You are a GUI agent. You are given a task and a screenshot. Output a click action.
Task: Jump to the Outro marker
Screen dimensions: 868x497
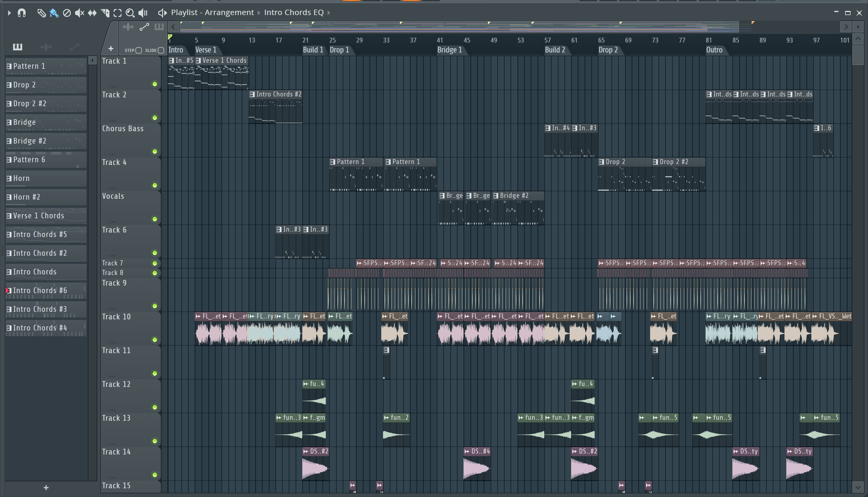714,50
